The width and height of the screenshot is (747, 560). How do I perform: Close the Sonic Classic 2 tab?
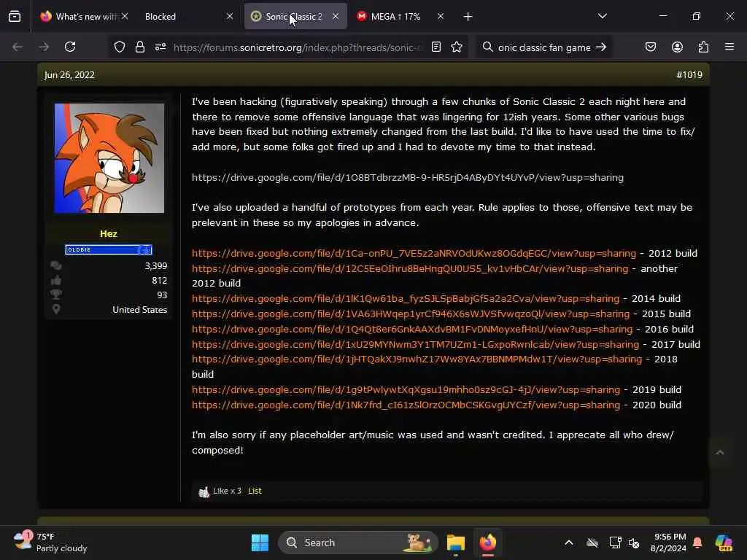(336, 16)
